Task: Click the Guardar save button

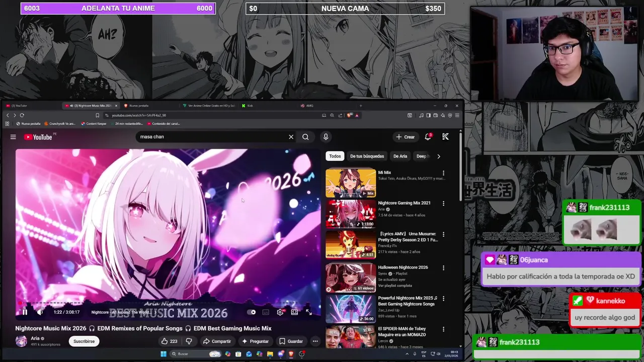Action: click(x=291, y=341)
